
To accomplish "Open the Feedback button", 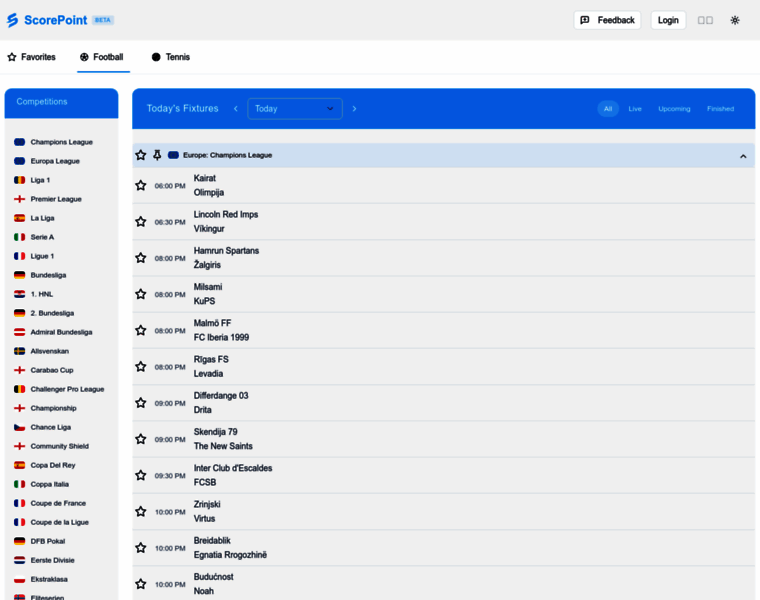I will pyautogui.click(x=607, y=20).
